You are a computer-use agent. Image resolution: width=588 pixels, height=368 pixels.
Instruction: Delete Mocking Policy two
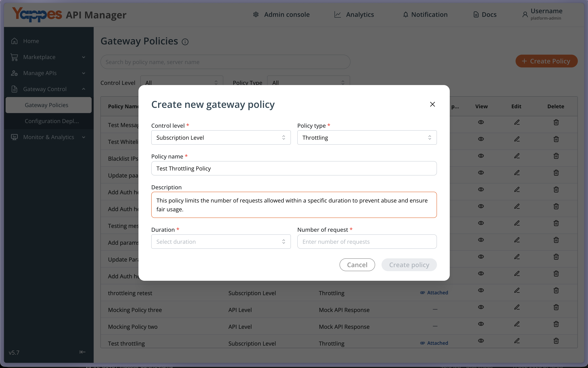(x=556, y=324)
